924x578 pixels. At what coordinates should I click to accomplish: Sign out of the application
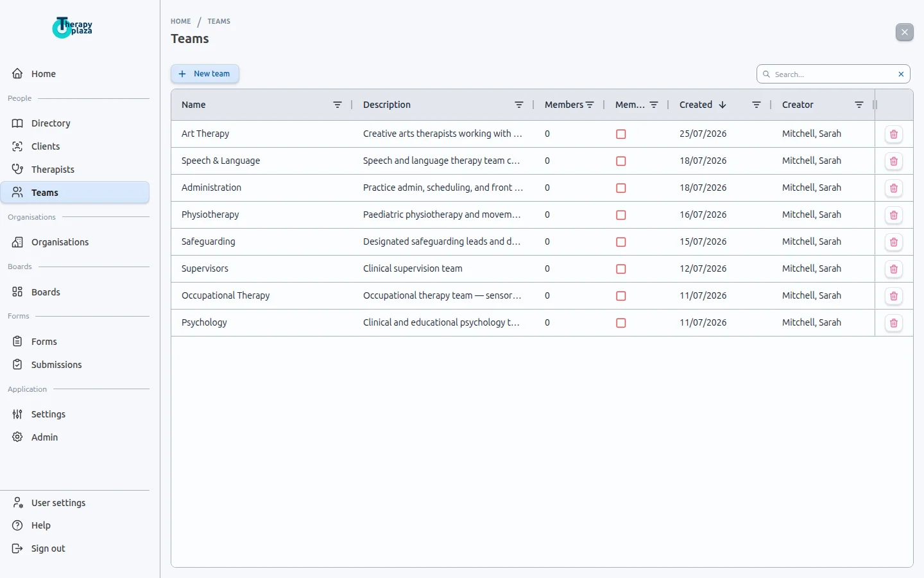pyautogui.click(x=75, y=548)
